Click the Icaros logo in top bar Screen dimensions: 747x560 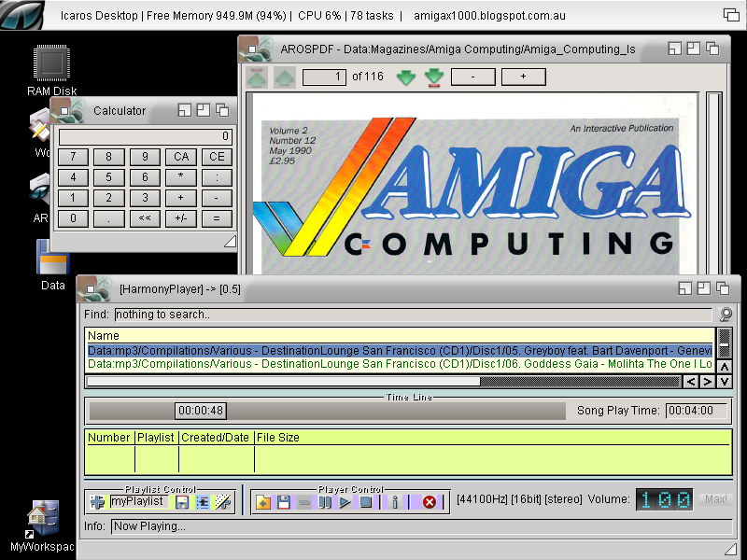pyautogui.click(x=21, y=15)
